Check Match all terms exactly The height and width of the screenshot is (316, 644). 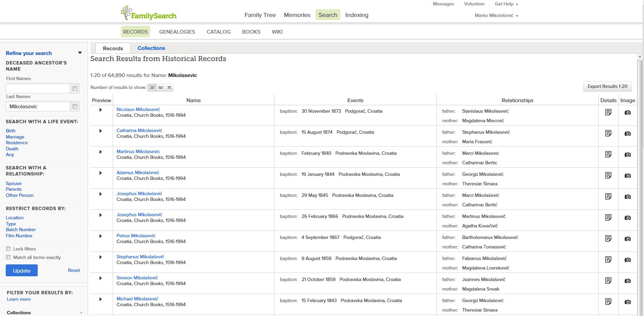tap(8, 257)
